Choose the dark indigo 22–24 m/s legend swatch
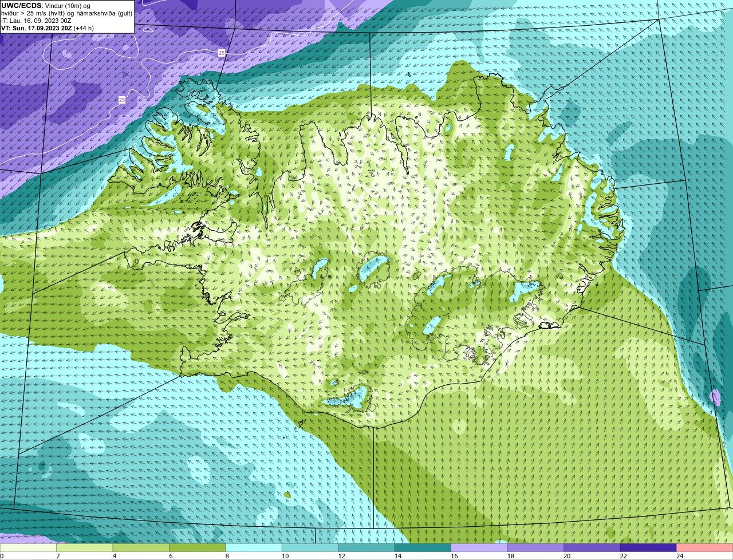Screen dimensions: 733x560 [648, 547]
